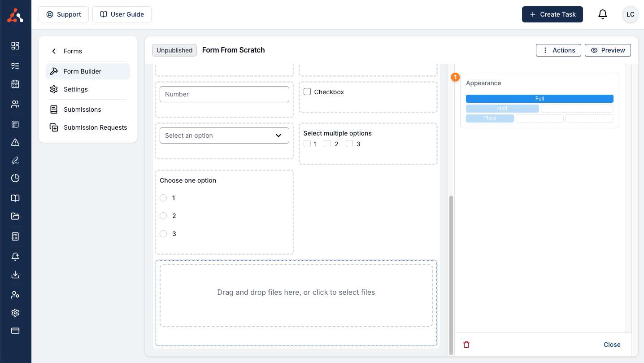
Task: Open the pie chart reports icon
Action: click(x=15, y=178)
